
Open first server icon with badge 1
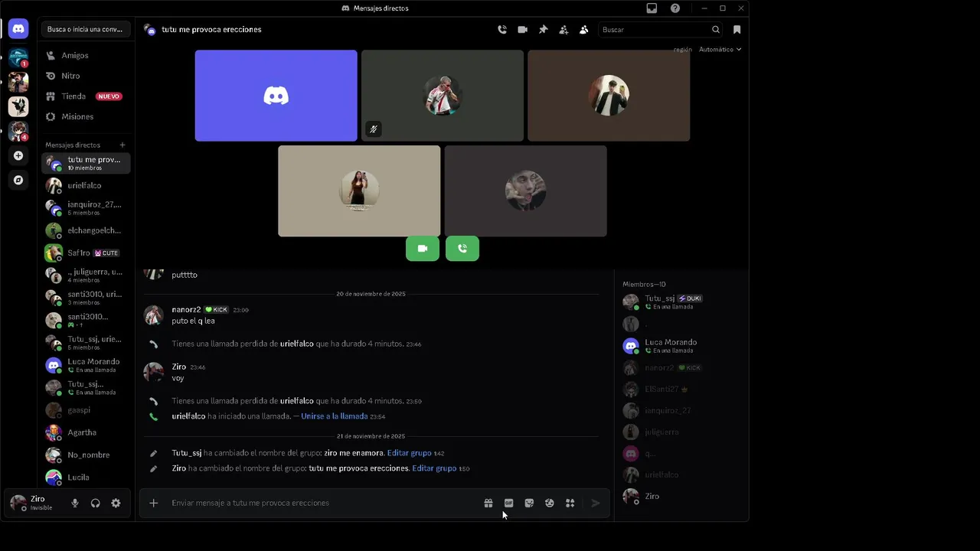click(18, 57)
